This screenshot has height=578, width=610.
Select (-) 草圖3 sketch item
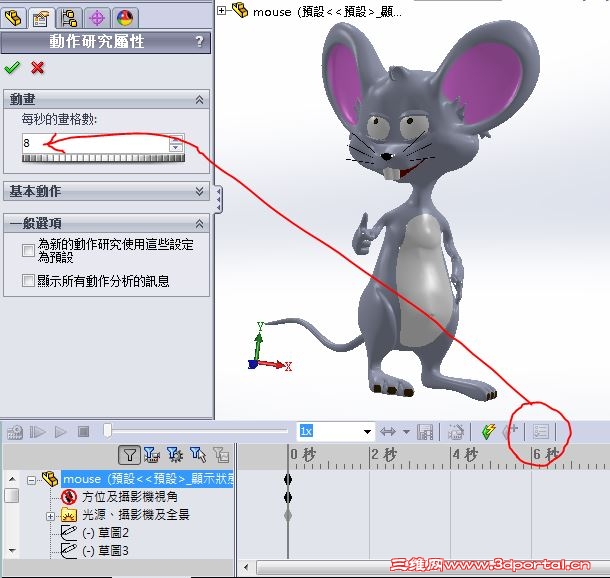click(105, 550)
